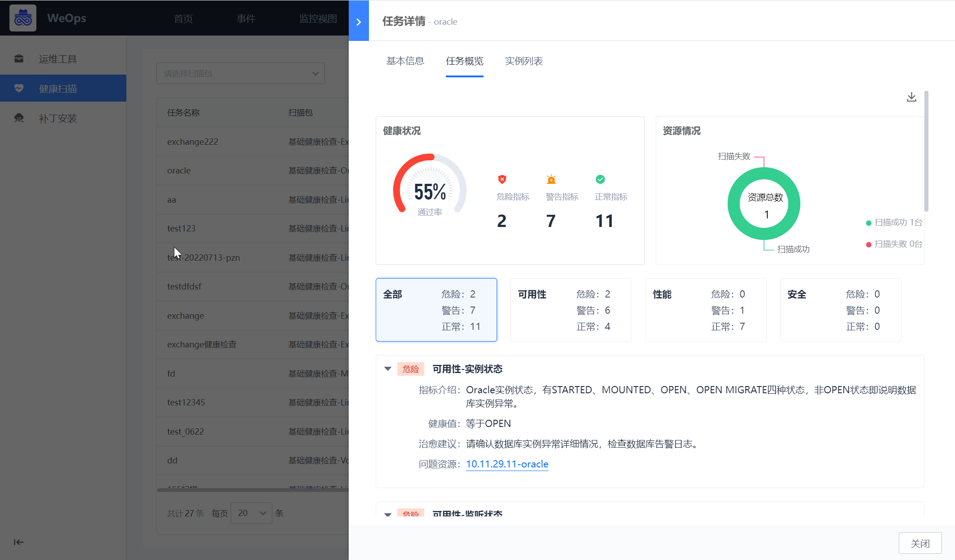
Task: Open 补丁安装 via its sidebar icon
Action: coord(19,118)
